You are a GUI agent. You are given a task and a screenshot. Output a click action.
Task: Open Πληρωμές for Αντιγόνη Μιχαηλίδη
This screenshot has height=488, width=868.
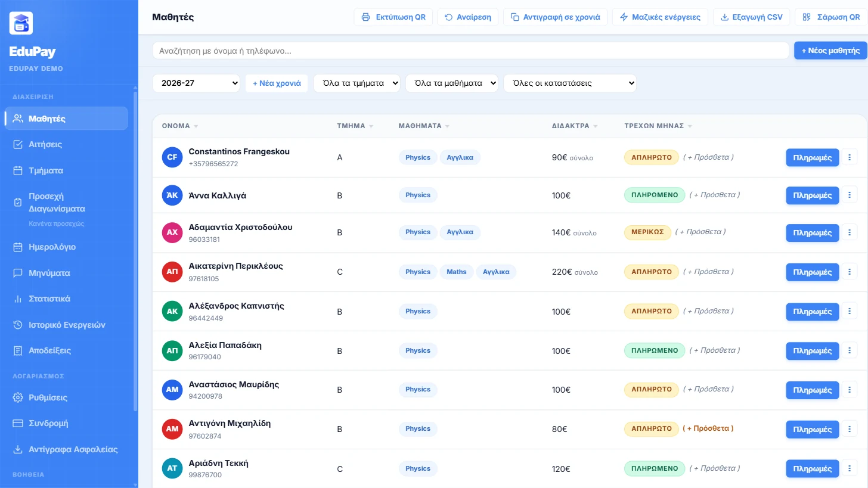coord(813,430)
